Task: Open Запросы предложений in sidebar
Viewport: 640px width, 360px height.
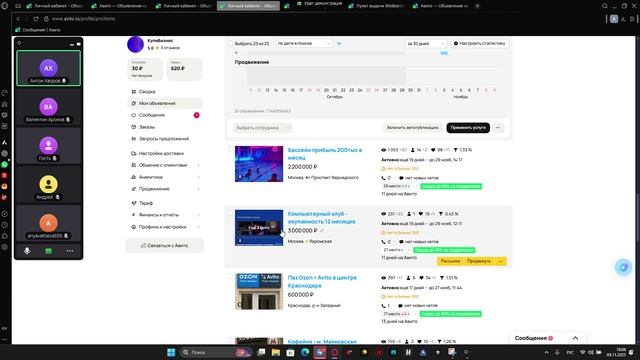Action: click(x=164, y=139)
